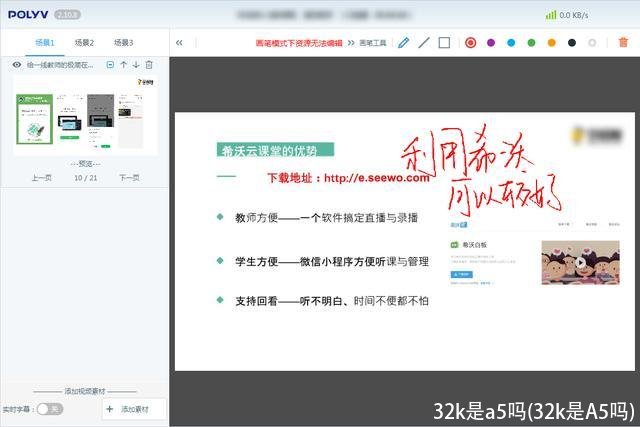Switch to the 场景1 tab
Viewport: 640px width, 427px height.
44,42
